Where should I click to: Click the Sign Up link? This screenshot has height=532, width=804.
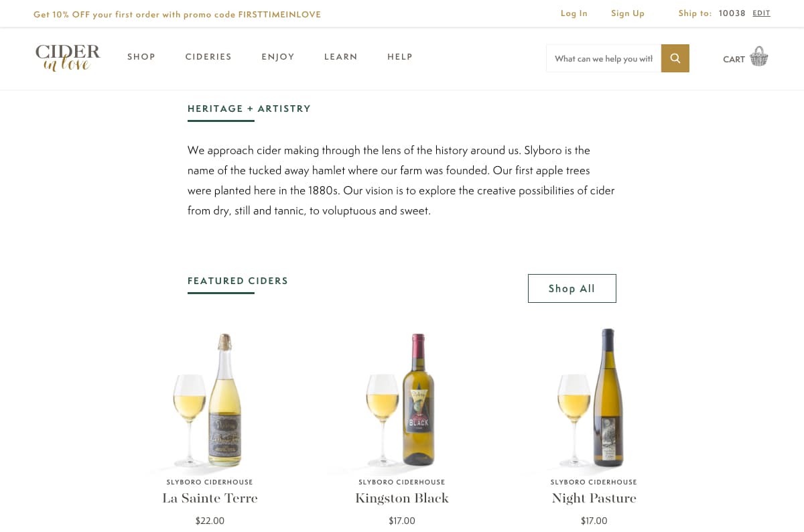point(628,13)
